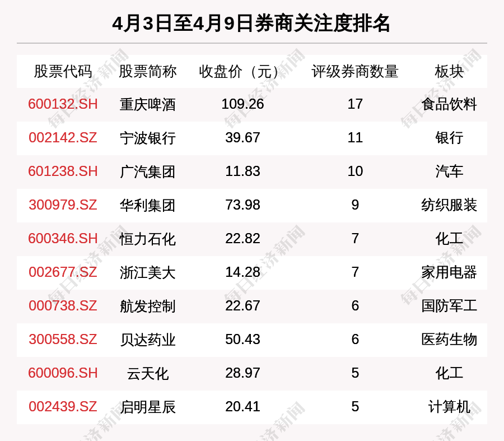The image size is (504, 441).
Task: Click stock name 广汽集团
Action: pos(147,172)
